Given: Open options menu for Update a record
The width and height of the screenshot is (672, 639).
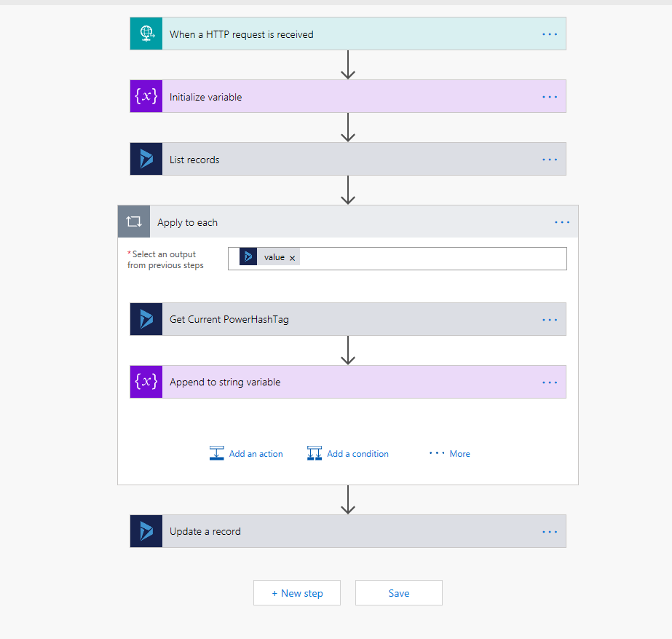Looking at the screenshot, I should 550,531.
